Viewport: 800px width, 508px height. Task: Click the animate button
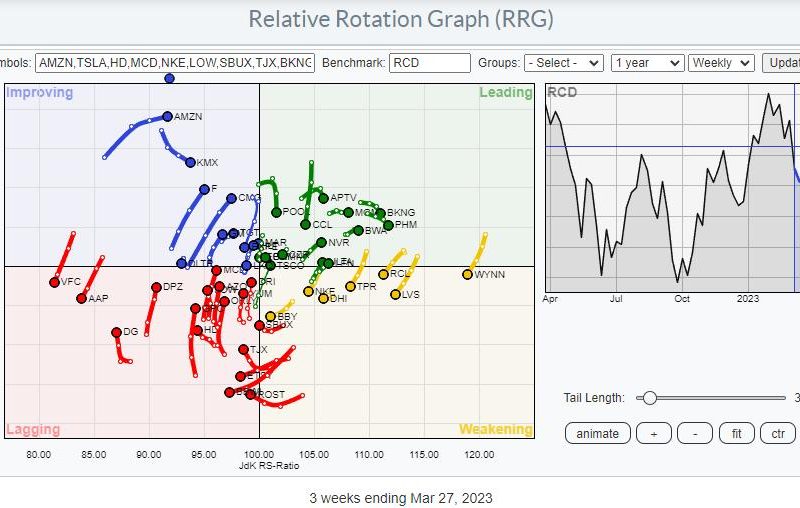tap(597, 434)
